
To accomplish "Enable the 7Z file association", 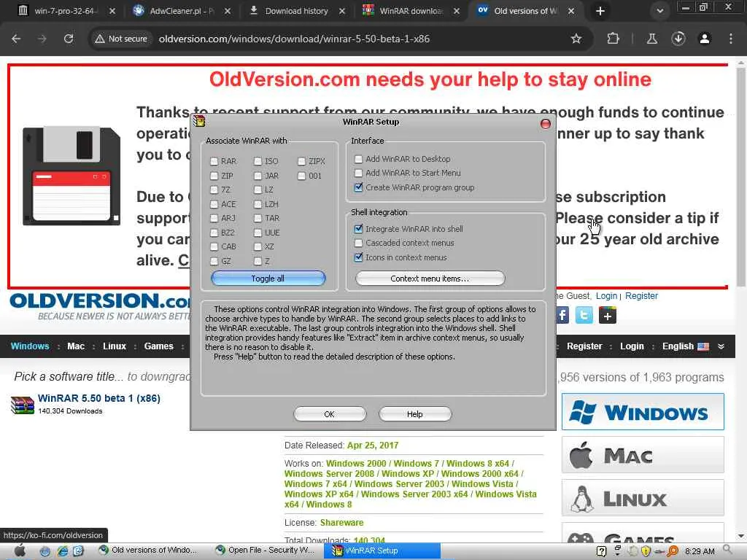I will [214, 190].
